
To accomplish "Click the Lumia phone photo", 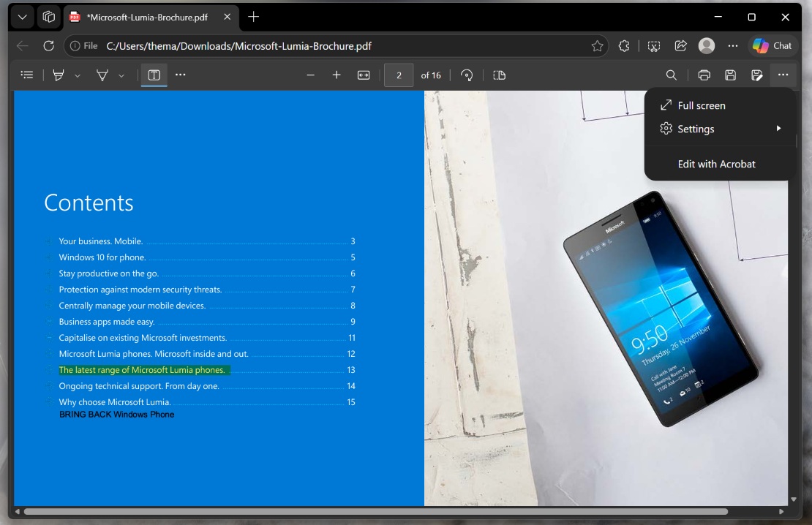I will 660,309.
